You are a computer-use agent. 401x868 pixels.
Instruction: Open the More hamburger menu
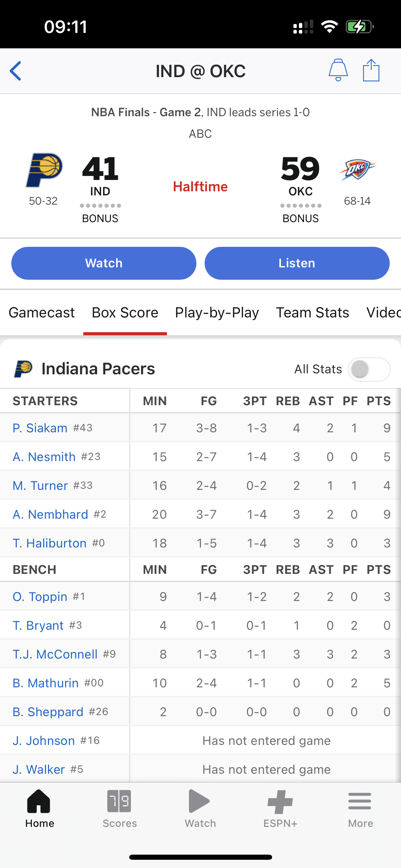[360, 801]
